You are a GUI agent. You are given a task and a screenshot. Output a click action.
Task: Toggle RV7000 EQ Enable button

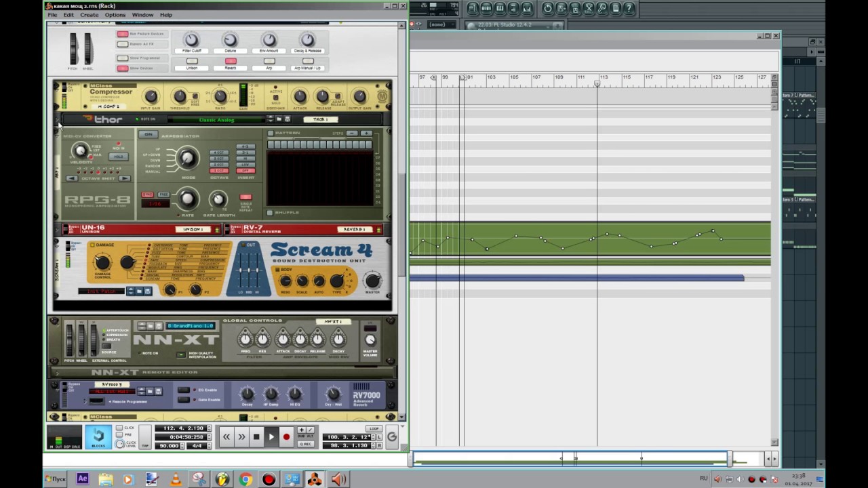coord(184,390)
